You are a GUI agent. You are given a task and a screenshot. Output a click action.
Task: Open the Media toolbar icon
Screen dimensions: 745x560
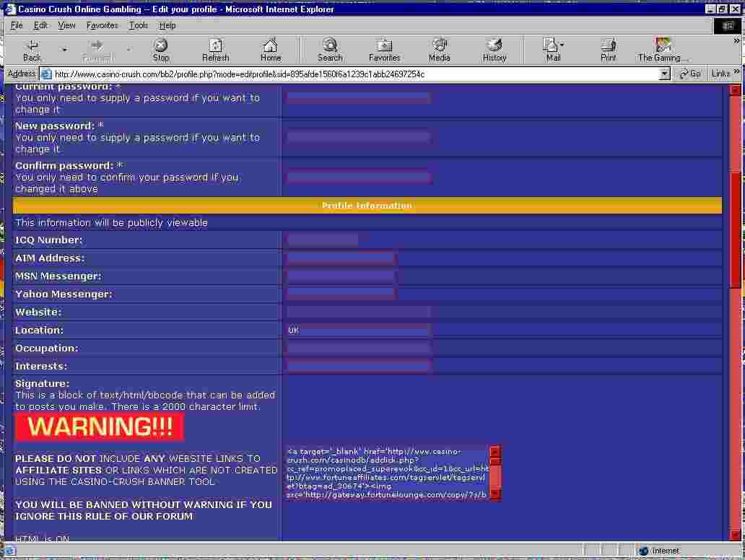click(x=439, y=46)
